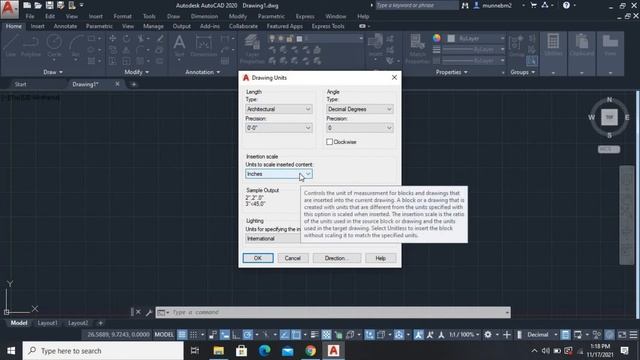Select the Text tool in Annotation panel

[179, 46]
